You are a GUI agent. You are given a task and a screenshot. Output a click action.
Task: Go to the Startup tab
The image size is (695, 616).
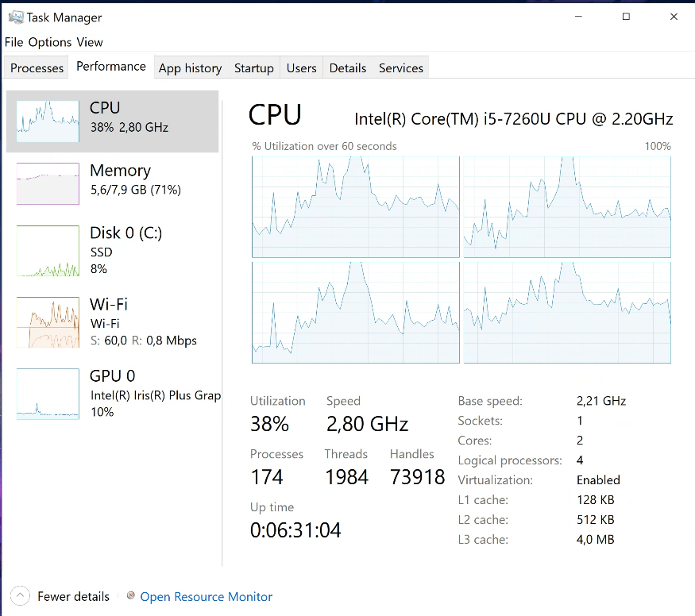253,68
